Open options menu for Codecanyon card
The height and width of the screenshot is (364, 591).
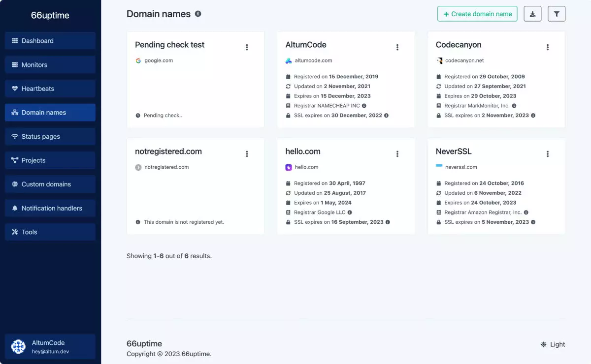pos(548,47)
